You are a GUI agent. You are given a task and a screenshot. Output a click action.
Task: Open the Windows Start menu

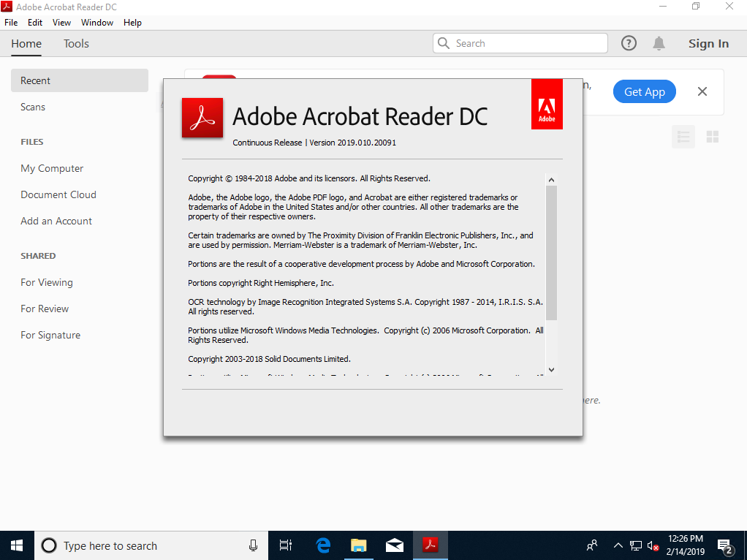(17, 545)
